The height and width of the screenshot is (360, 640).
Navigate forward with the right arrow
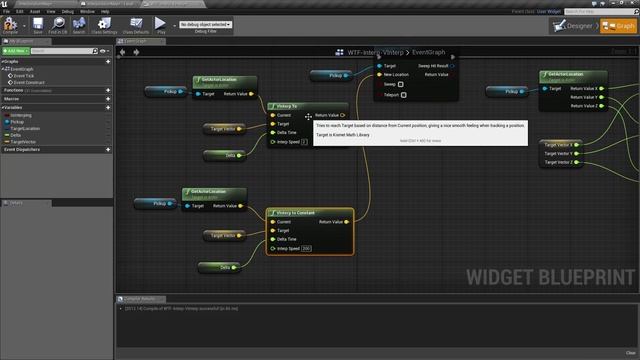click(136, 52)
